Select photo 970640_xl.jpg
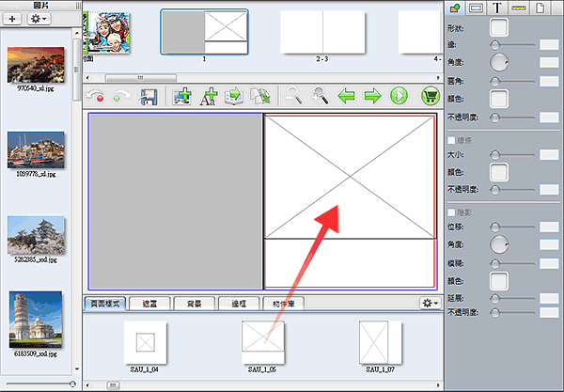This screenshot has height=392, width=564. point(36,65)
